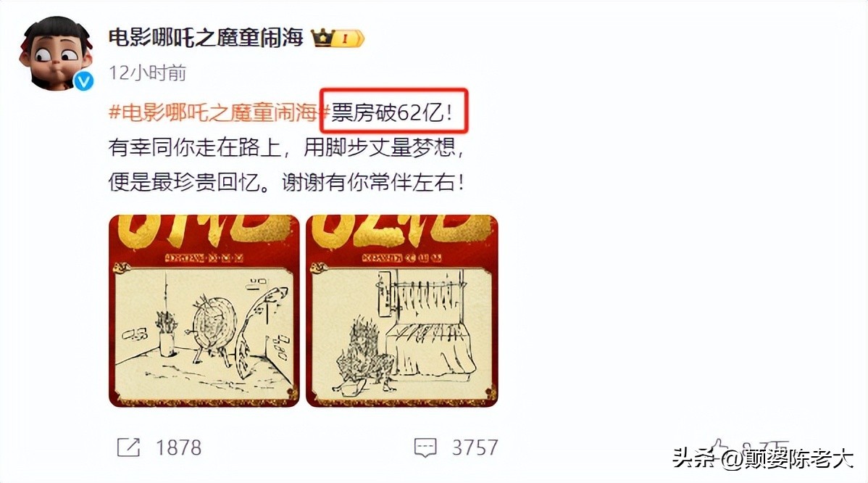Click the 3757 comment count
The height and width of the screenshot is (483, 868).
(475, 447)
